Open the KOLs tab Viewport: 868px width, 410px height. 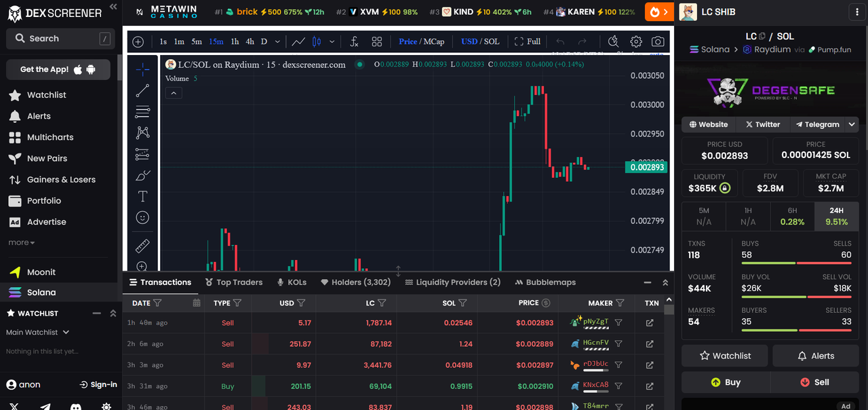pos(292,282)
